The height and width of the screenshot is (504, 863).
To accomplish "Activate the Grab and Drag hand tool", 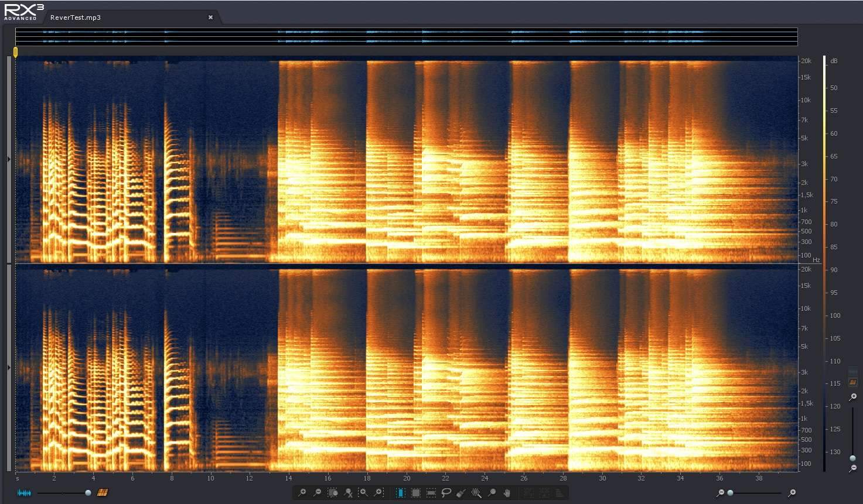I will (507, 493).
